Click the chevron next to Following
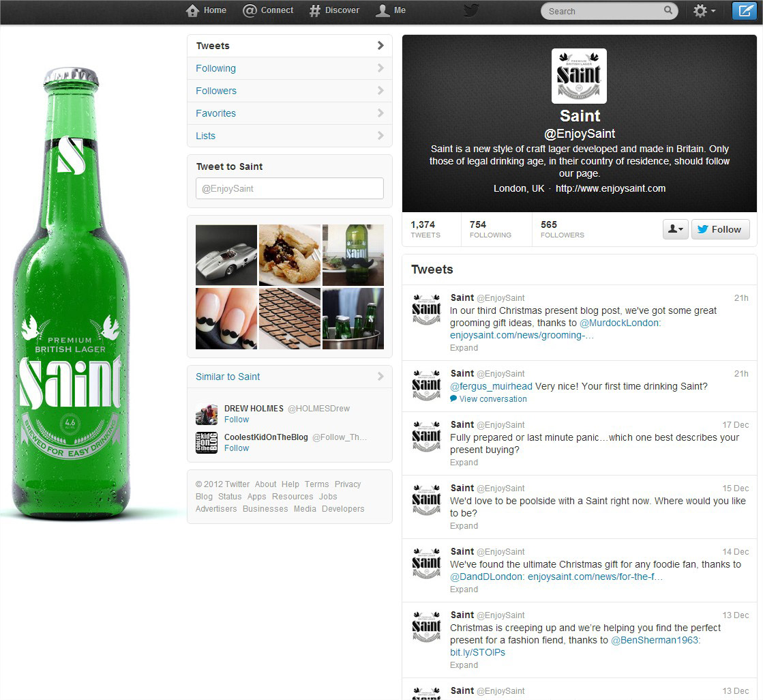This screenshot has height=700, width=763. pos(380,68)
